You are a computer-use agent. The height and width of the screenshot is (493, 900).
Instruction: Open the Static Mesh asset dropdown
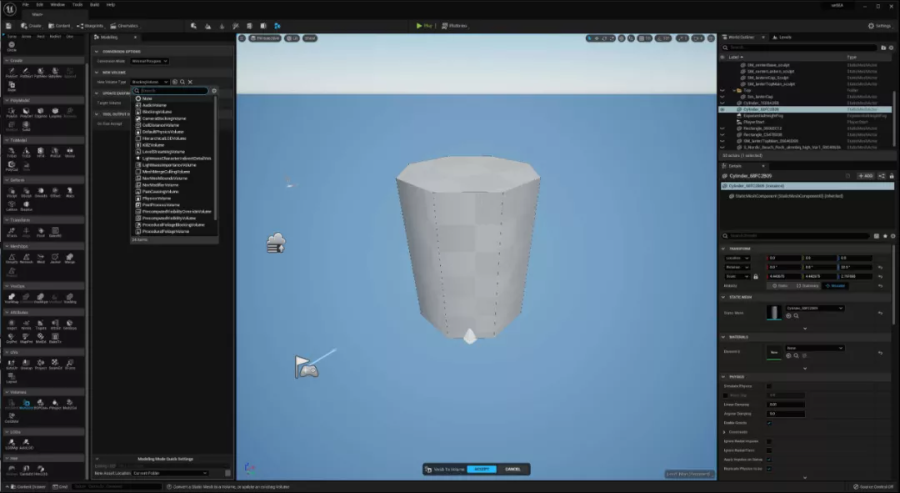[815, 308]
